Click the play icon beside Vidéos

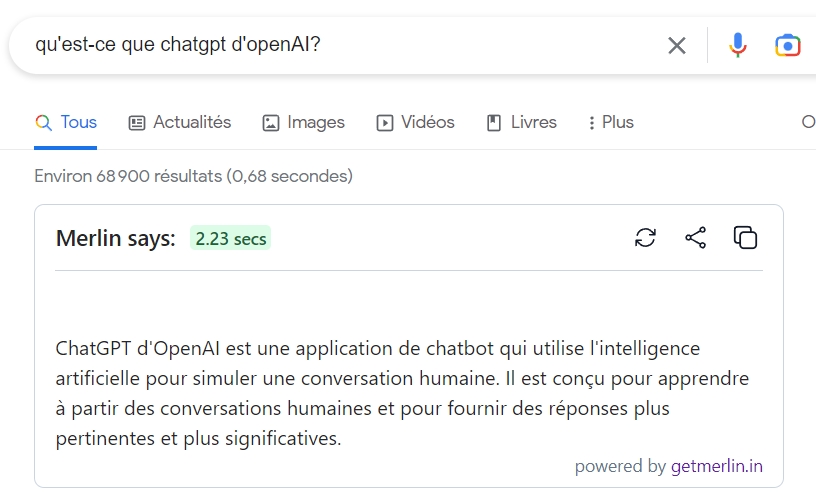(x=385, y=123)
